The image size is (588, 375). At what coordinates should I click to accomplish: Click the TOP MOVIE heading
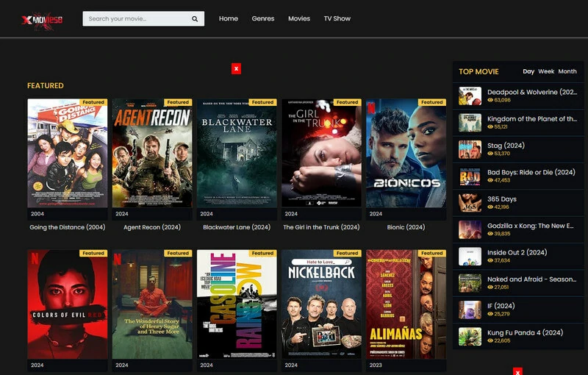(x=479, y=71)
